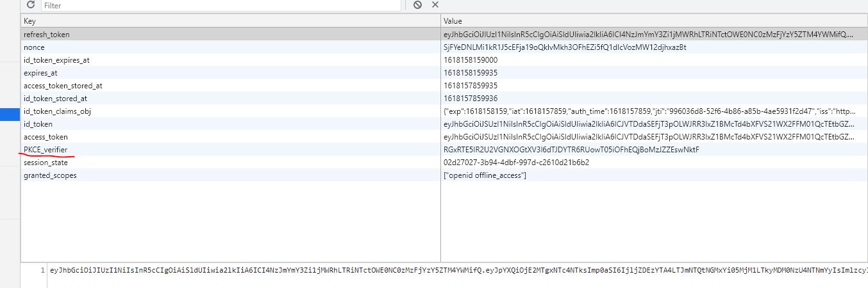
Task: Select the id_token_claims_obj key
Action: [58, 111]
